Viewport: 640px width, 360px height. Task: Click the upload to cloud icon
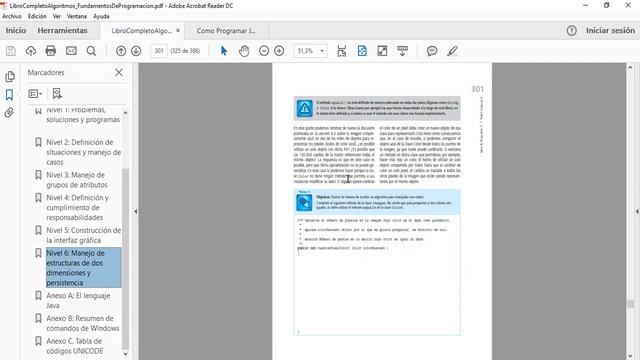coord(31,51)
